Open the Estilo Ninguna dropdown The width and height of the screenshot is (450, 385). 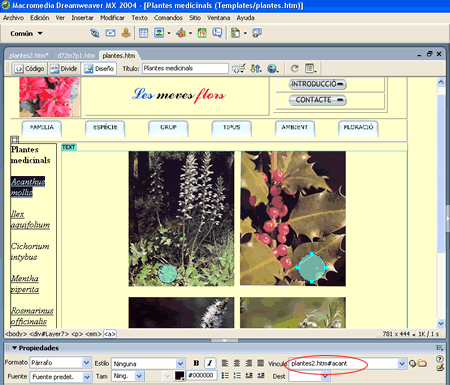(x=180, y=363)
